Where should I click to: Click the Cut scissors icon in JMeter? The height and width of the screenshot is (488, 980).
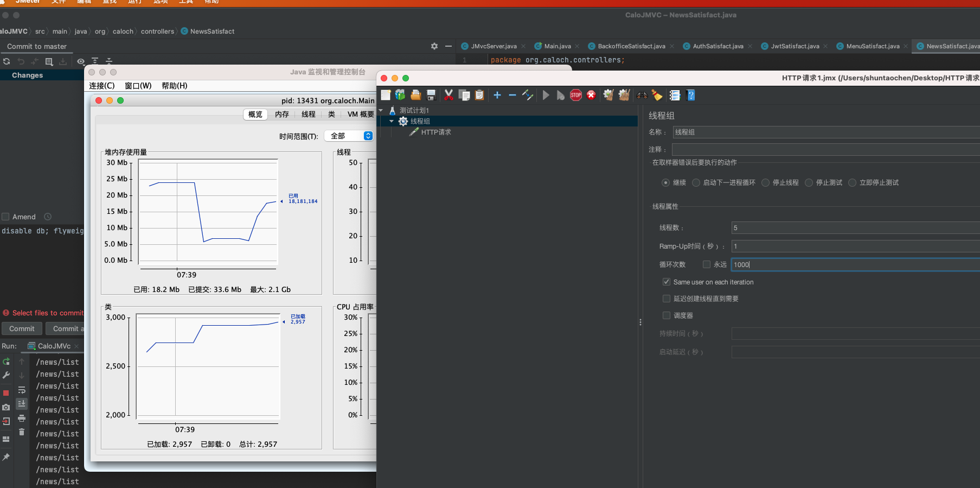click(x=449, y=95)
